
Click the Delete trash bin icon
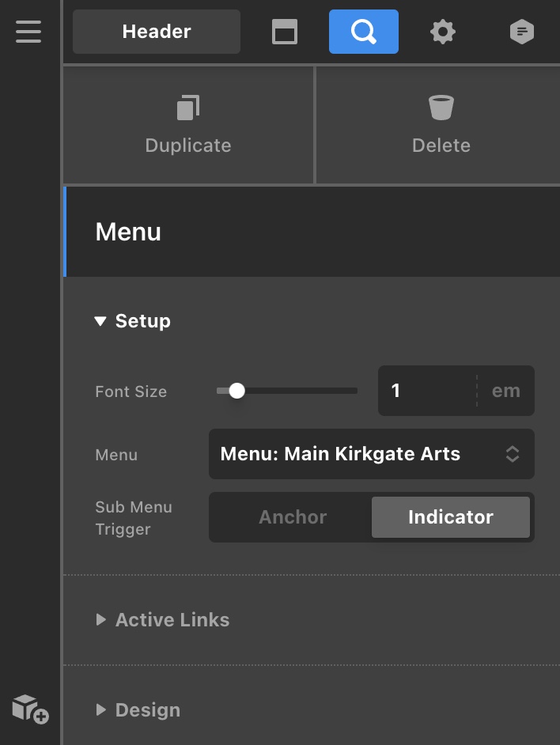(x=441, y=108)
